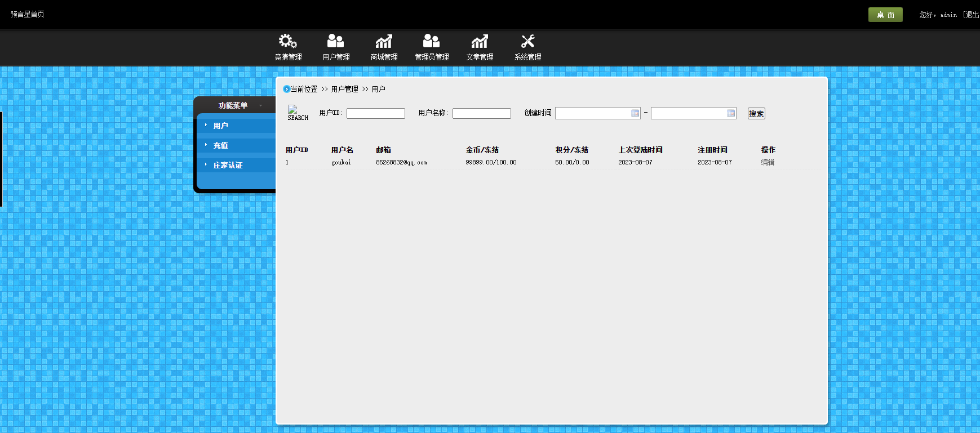Click the 搜索 search button
Viewport: 980px width, 433px height.
click(x=756, y=114)
